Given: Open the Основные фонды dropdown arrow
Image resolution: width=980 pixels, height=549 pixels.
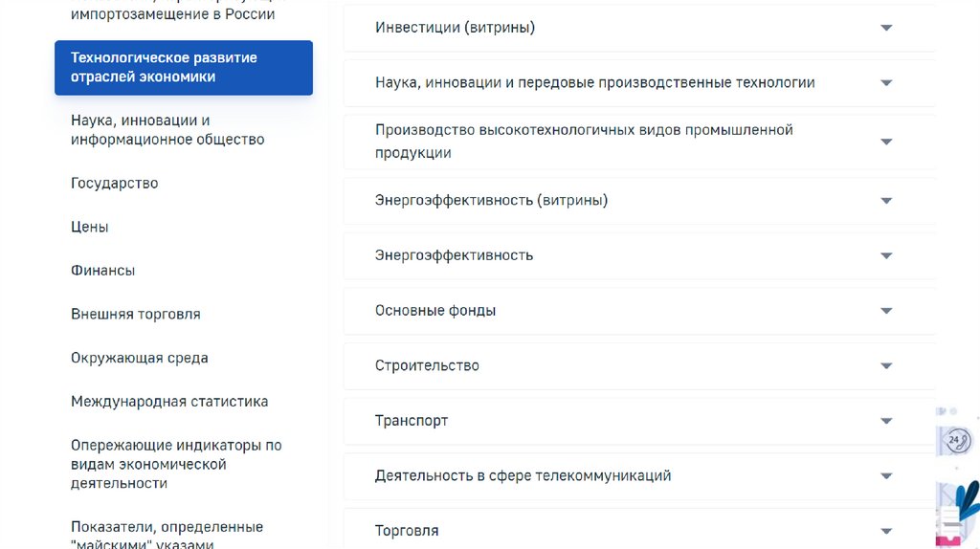Looking at the screenshot, I should (886, 311).
